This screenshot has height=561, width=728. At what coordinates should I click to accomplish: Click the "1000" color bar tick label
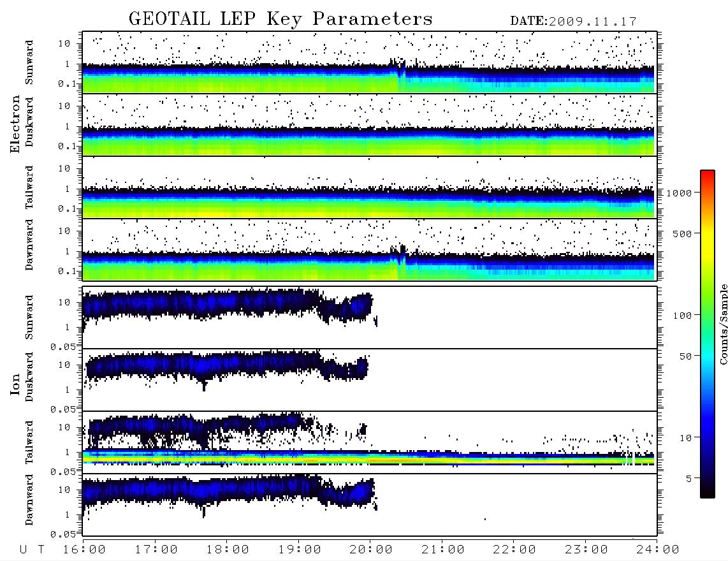click(x=679, y=193)
